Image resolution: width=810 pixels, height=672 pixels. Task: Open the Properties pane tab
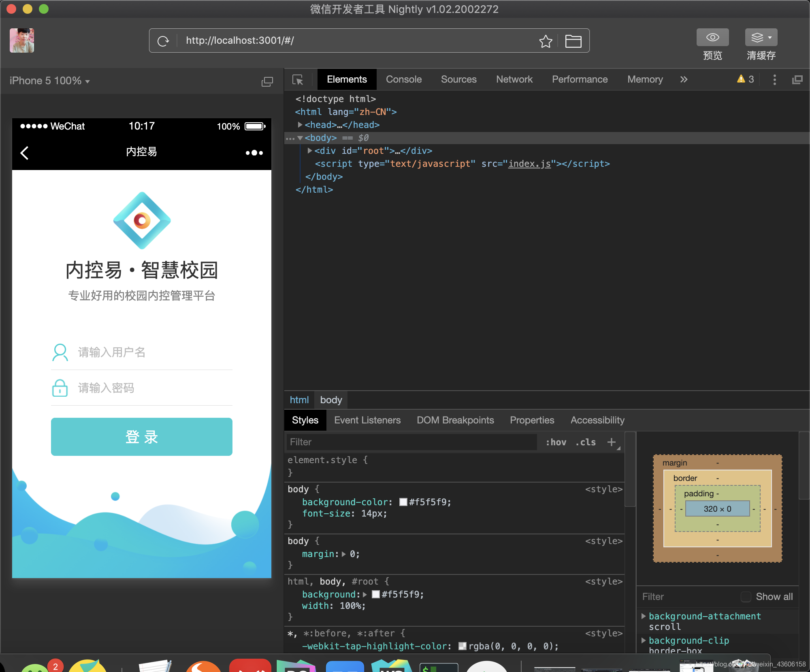tap(532, 420)
